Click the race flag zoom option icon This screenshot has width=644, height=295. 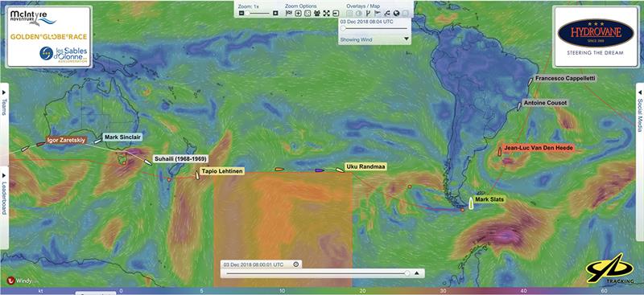(289, 13)
